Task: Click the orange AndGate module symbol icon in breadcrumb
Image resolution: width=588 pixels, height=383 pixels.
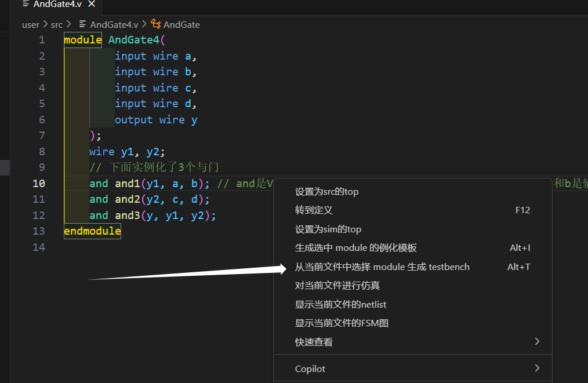Action: pyautogui.click(x=155, y=24)
